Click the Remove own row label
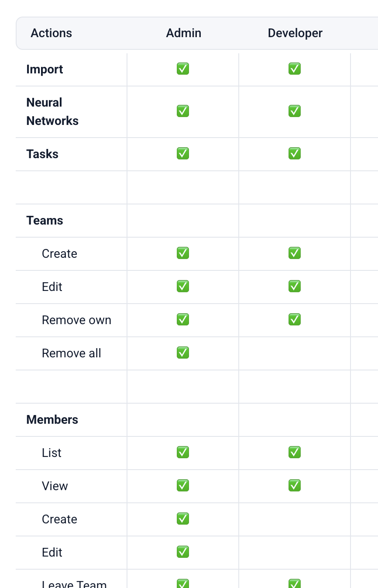The height and width of the screenshot is (588, 378). point(76,320)
